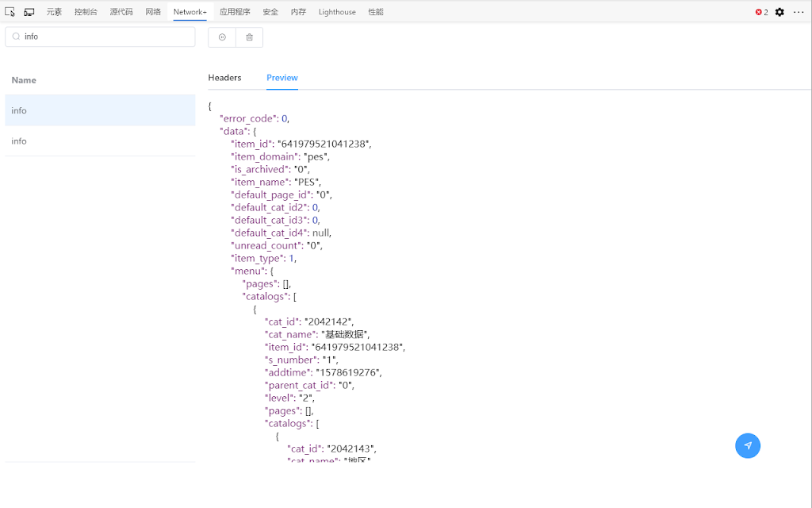
Task: Select the Preview tab
Action: coord(282,77)
